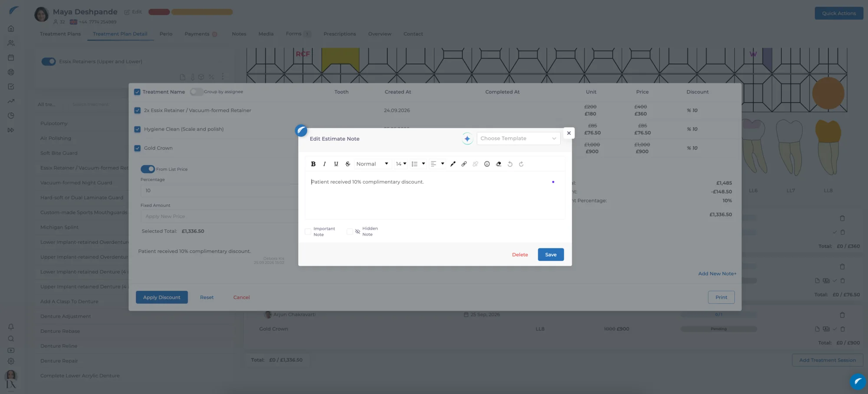Switch to the Treatment Plans tab
This screenshot has width=868, height=394.
[x=60, y=34]
